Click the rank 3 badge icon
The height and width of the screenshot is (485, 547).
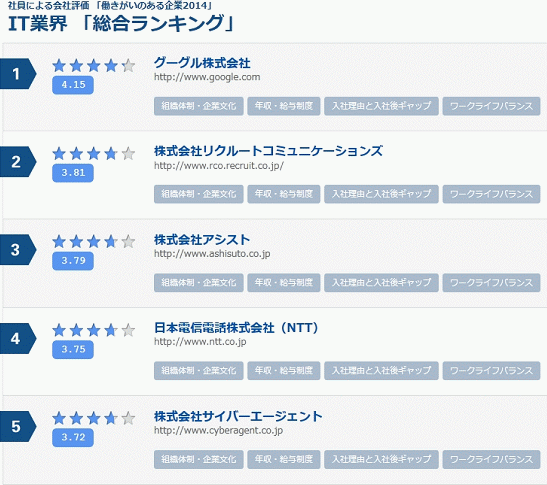[18, 250]
